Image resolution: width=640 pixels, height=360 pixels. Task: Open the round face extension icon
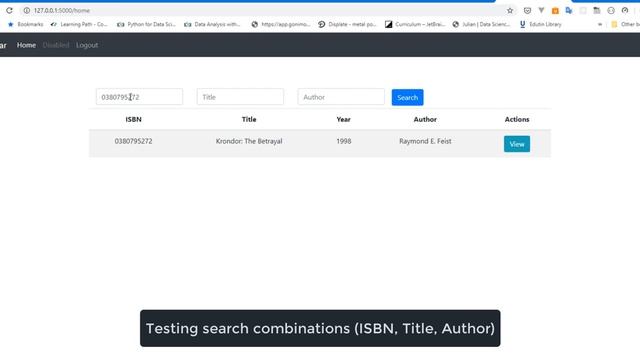[611, 11]
